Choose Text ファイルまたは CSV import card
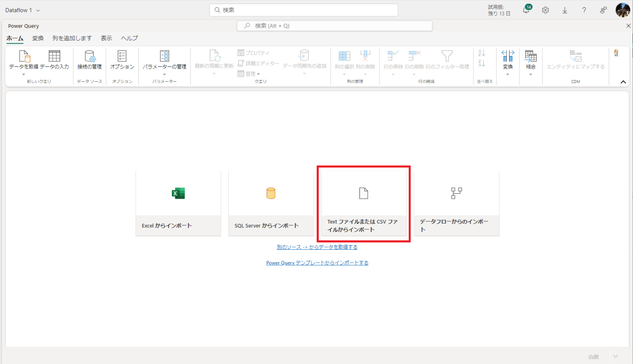 pyautogui.click(x=364, y=203)
